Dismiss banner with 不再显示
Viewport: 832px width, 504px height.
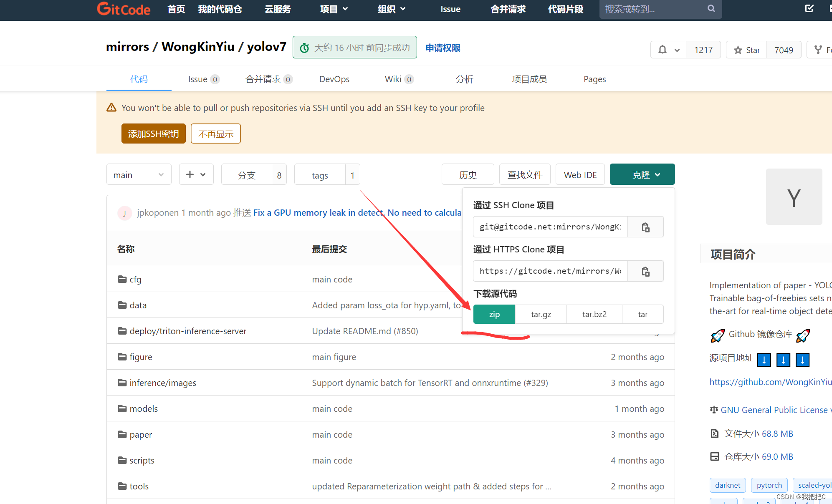pyautogui.click(x=215, y=134)
